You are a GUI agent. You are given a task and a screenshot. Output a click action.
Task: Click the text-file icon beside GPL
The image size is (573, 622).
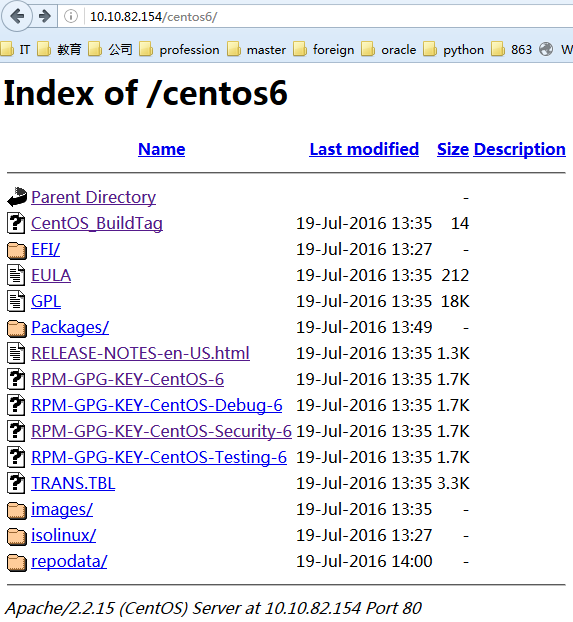pyautogui.click(x=16, y=301)
